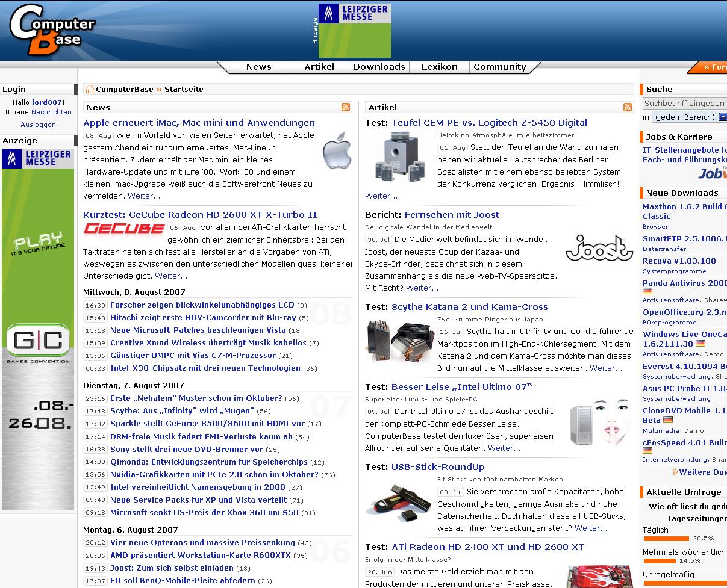This screenshot has height=588, width=727.
Task: Open USB-Stick-RoundUp test article
Action: (438, 467)
